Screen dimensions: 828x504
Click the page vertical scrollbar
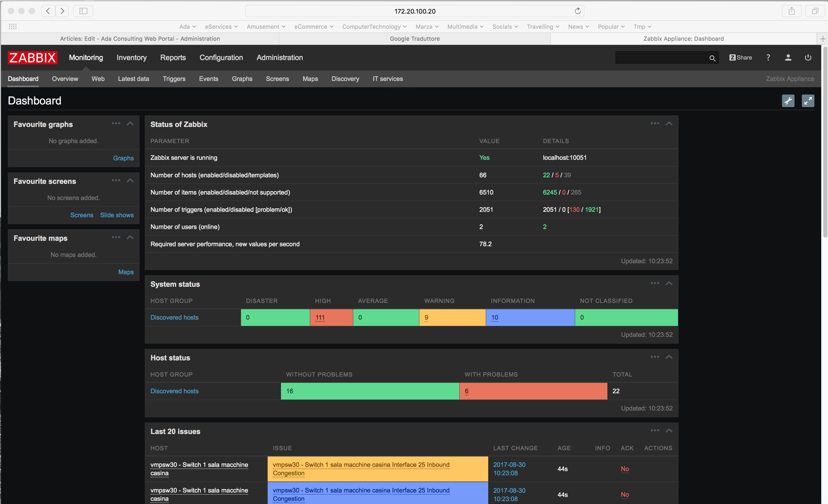[x=825, y=143]
